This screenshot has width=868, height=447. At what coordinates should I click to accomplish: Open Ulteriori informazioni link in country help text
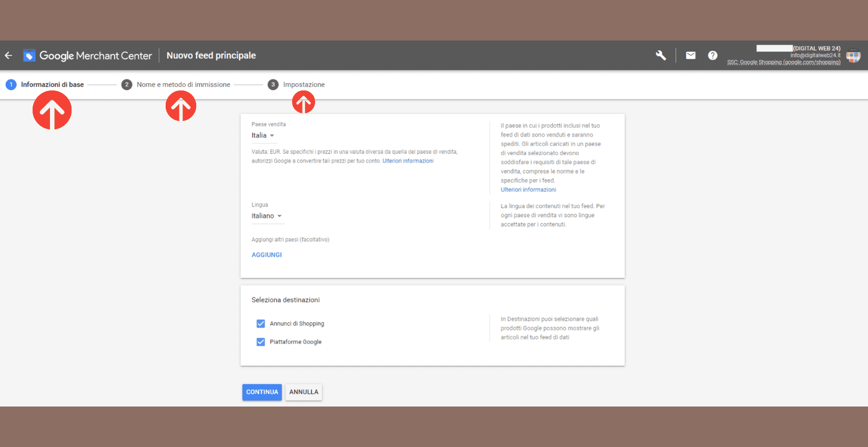(x=528, y=190)
